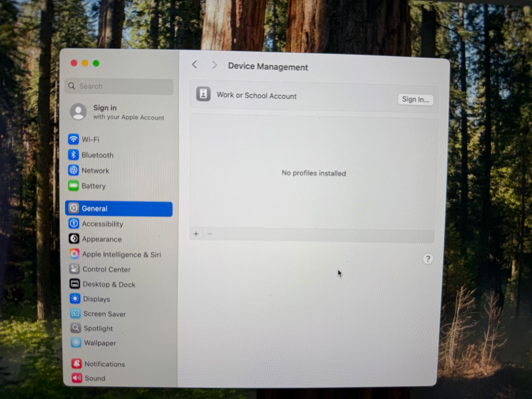Select Wi-Fi in the sidebar
Viewport: 532px width, 399px height.
click(90, 139)
